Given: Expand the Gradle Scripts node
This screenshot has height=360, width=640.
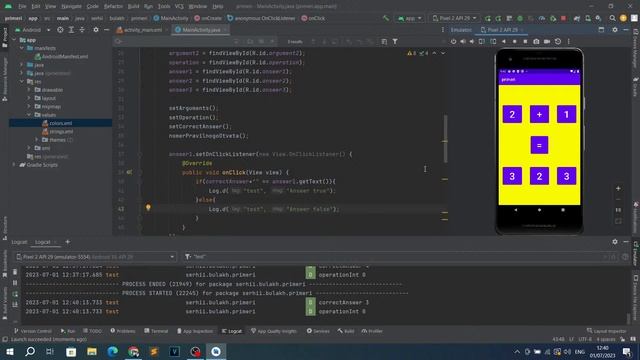Looking at the screenshot, I should click(14, 165).
